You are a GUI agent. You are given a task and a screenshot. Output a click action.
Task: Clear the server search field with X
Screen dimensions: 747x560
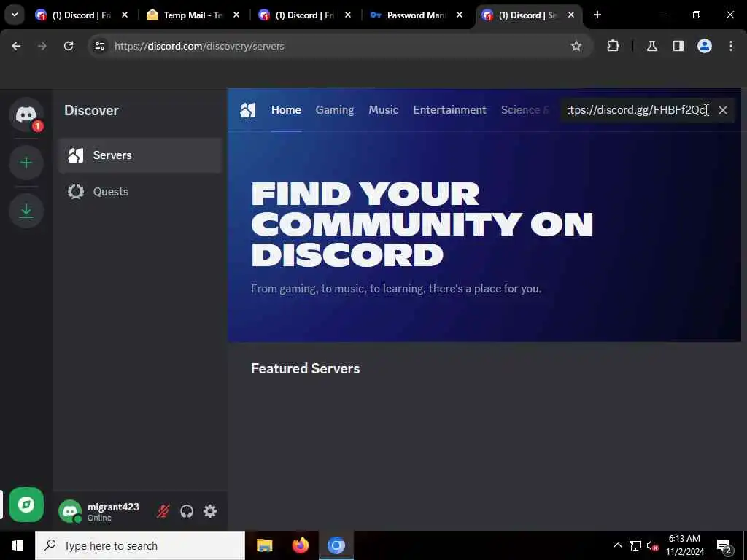[x=722, y=110]
